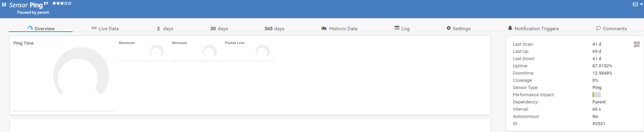Click the Comments speech bubble icon
This screenshot has width=644, height=132.
pos(598,28)
